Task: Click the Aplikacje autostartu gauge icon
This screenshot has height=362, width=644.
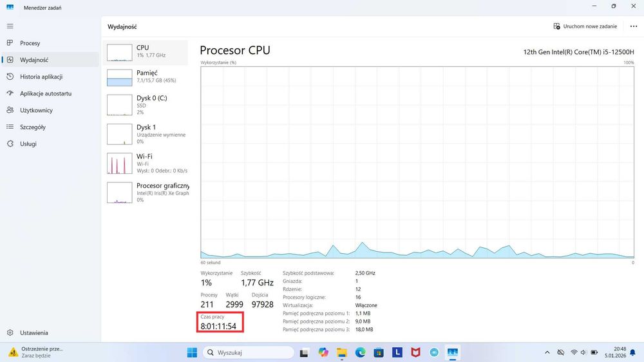Action: pyautogui.click(x=10, y=93)
